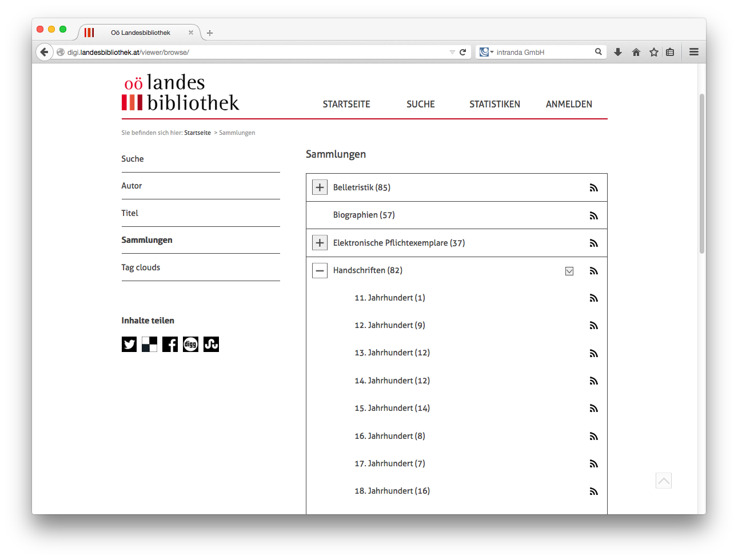Expand Elektronische Pflichtexemplare collection
The width and height of the screenshot is (738, 560).
coord(320,243)
